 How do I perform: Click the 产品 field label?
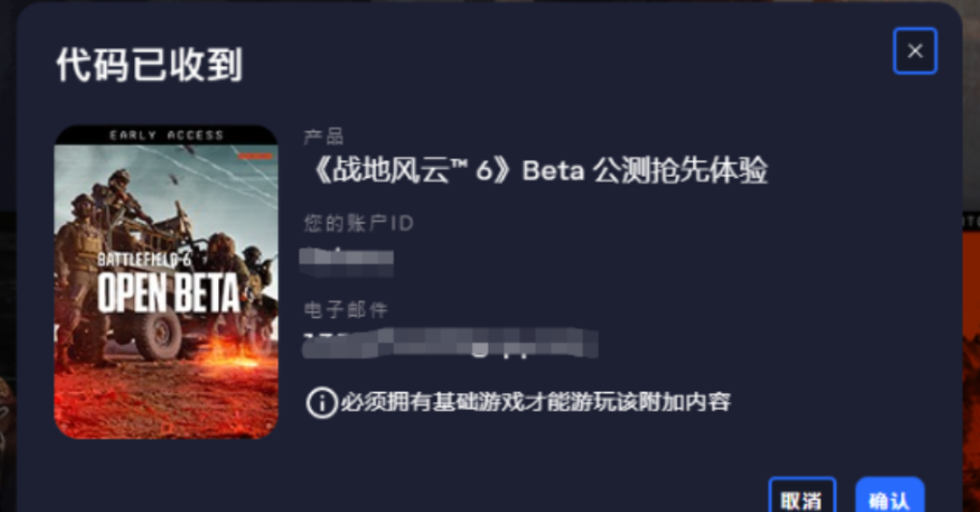tap(323, 136)
